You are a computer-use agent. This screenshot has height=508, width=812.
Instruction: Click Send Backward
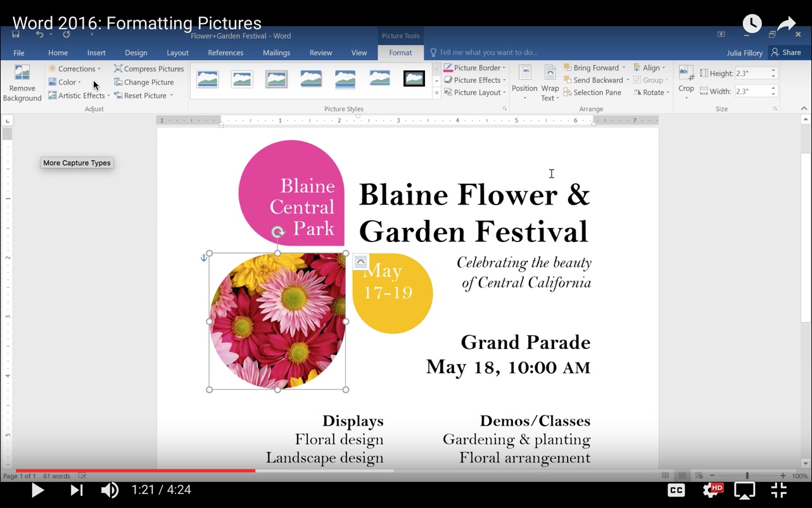click(596, 80)
